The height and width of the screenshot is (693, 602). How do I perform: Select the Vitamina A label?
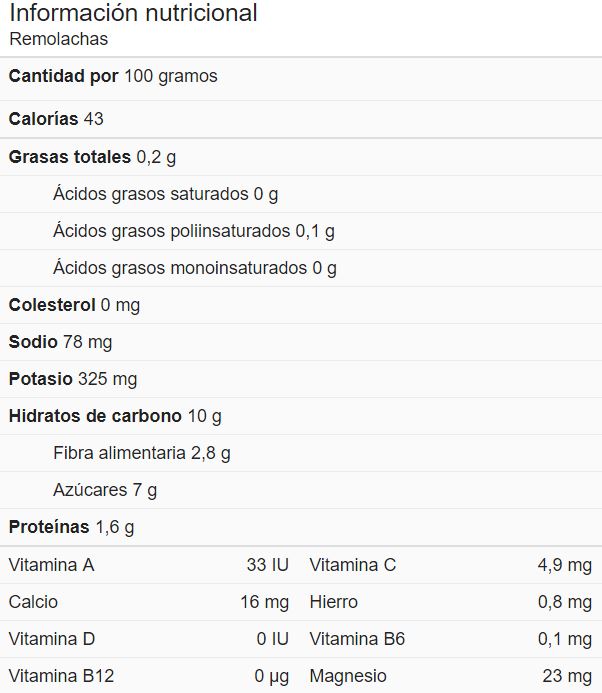(51, 565)
